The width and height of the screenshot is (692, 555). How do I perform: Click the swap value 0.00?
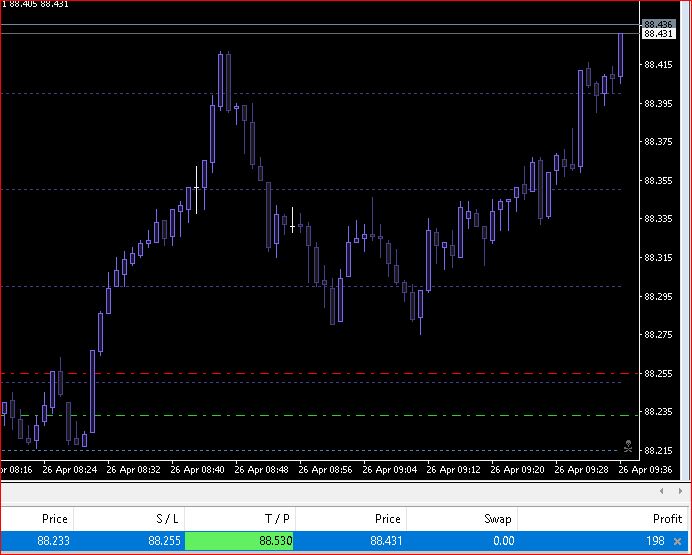click(x=504, y=541)
